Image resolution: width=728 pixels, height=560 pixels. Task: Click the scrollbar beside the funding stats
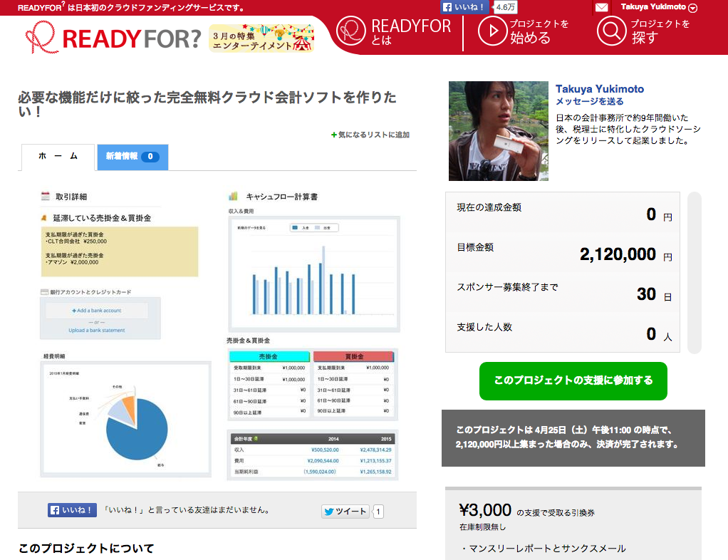click(x=694, y=272)
